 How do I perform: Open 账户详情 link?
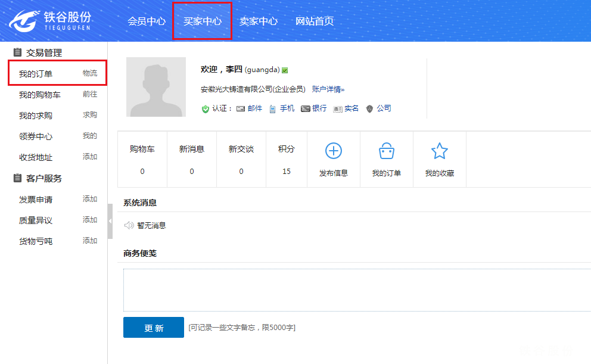[328, 89]
